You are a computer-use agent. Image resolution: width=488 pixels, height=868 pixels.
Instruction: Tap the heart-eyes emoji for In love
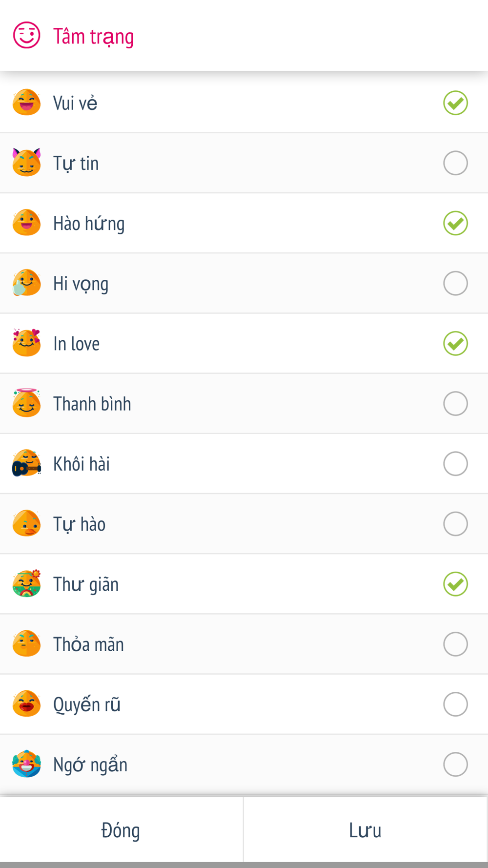tap(26, 343)
